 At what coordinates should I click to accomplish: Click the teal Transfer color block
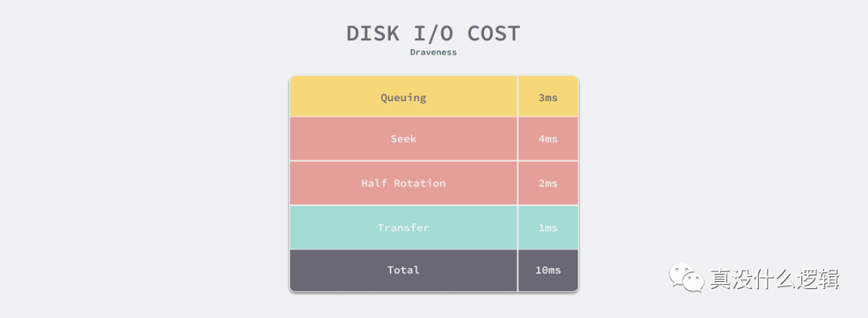coord(403,228)
